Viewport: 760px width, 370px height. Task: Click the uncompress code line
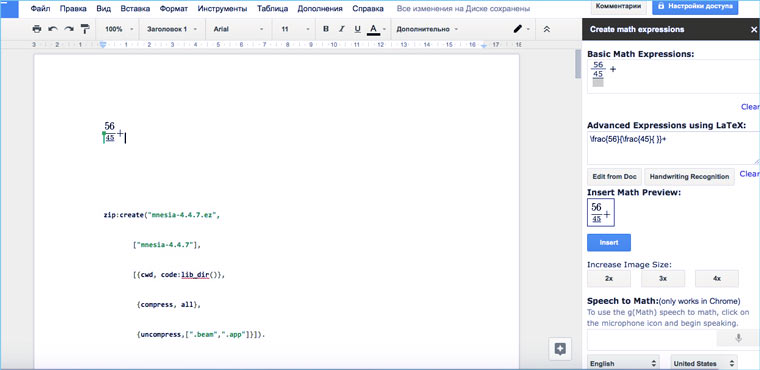tap(202, 335)
